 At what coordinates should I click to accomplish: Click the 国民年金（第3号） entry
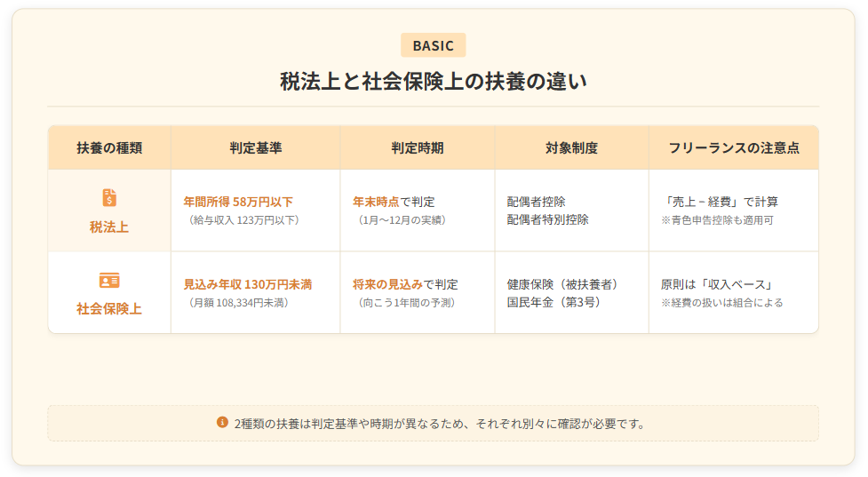tap(553, 302)
